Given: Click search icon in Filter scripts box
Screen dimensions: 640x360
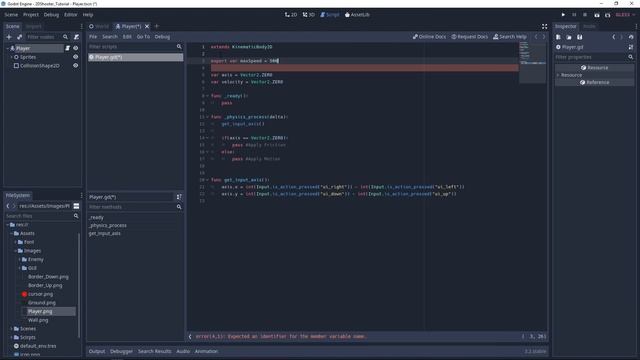Looking at the screenshot, I should pyautogui.click(x=179, y=47).
